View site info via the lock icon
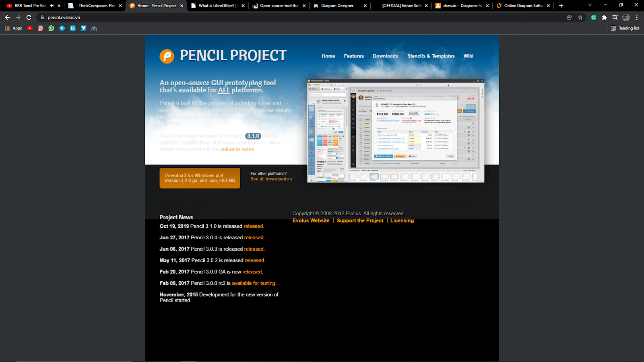The height and width of the screenshot is (362, 644). pyautogui.click(x=42, y=17)
